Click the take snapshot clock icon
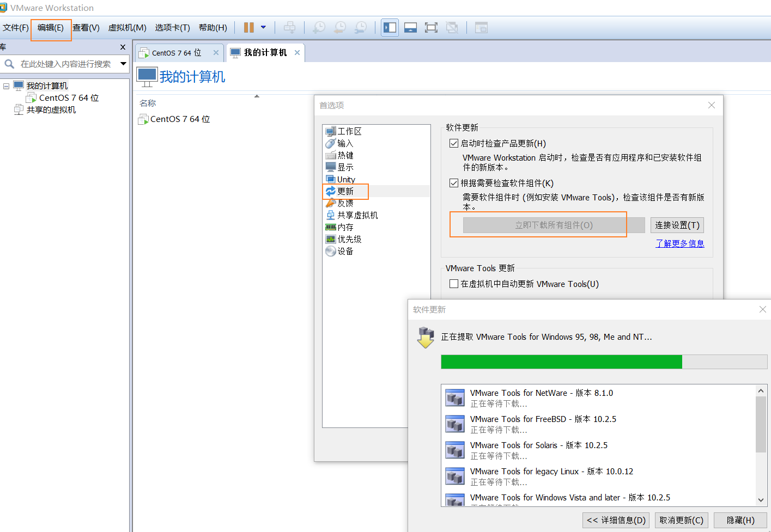The image size is (771, 532). coord(319,27)
